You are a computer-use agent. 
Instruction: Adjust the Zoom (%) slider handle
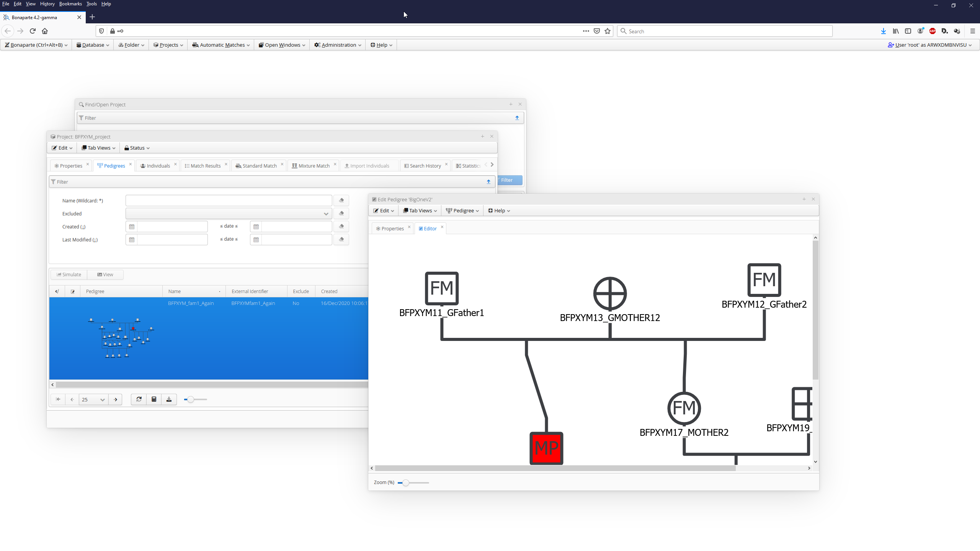(x=406, y=483)
